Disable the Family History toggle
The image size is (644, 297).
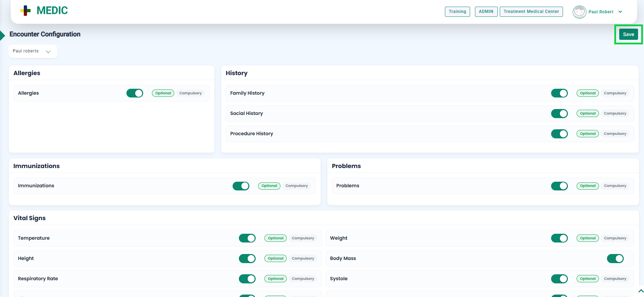(x=559, y=93)
